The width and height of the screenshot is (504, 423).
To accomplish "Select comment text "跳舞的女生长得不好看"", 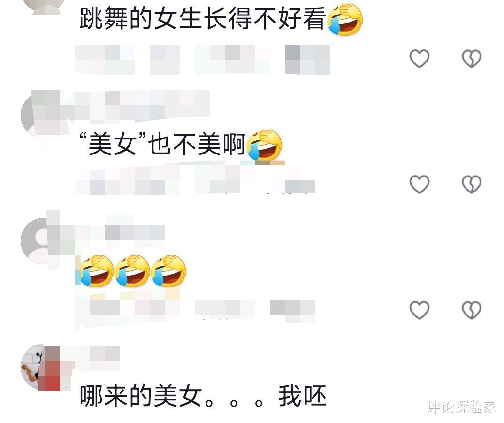I will pos(203,19).
